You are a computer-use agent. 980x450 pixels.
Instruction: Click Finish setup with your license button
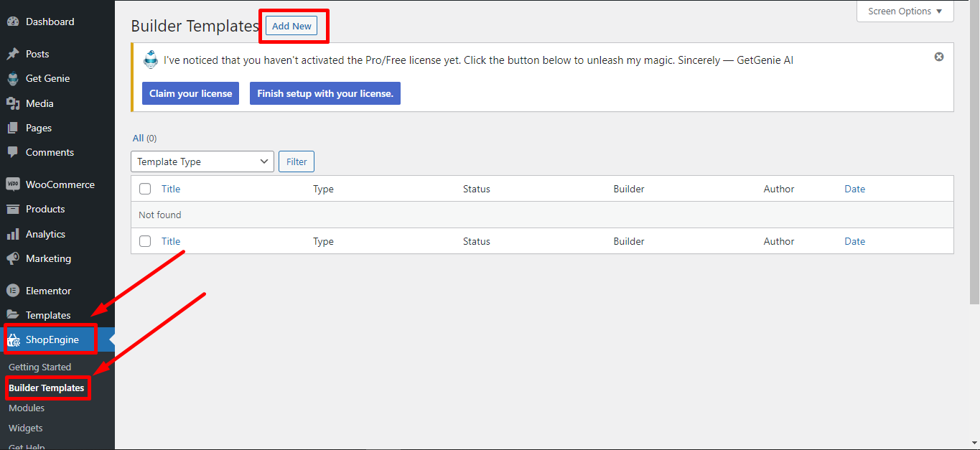tap(325, 93)
